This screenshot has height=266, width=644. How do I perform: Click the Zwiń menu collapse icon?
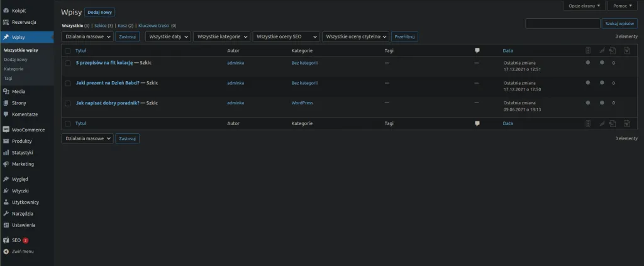click(x=6, y=252)
